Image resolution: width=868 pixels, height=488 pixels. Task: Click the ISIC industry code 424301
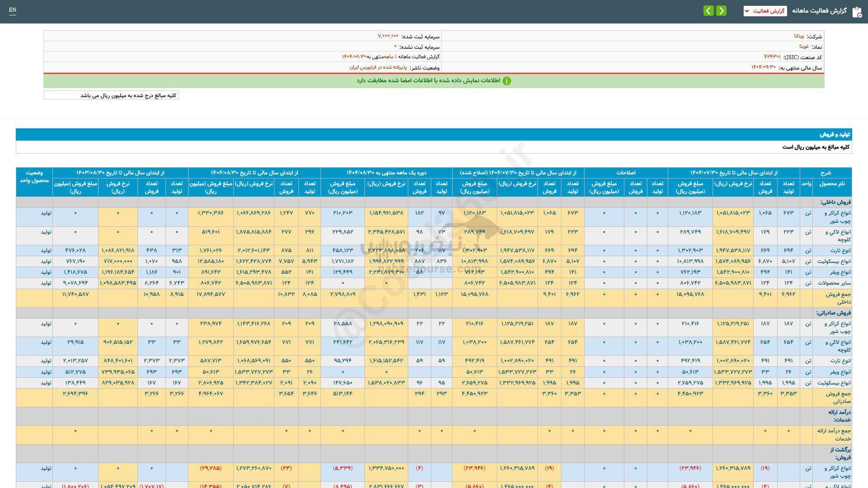[772, 57]
